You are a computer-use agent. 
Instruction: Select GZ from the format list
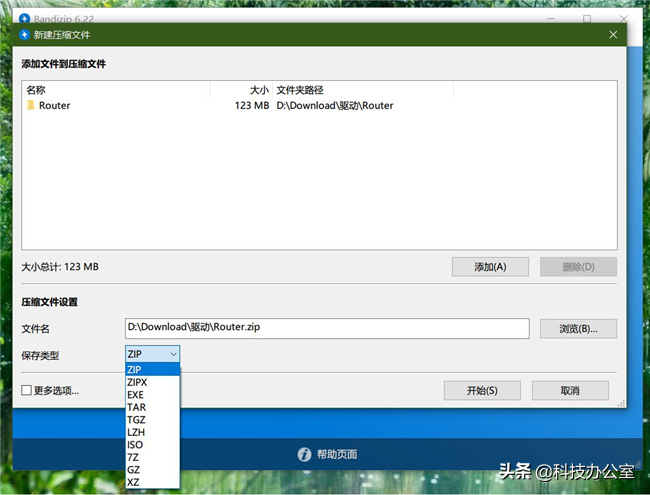pyautogui.click(x=153, y=470)
